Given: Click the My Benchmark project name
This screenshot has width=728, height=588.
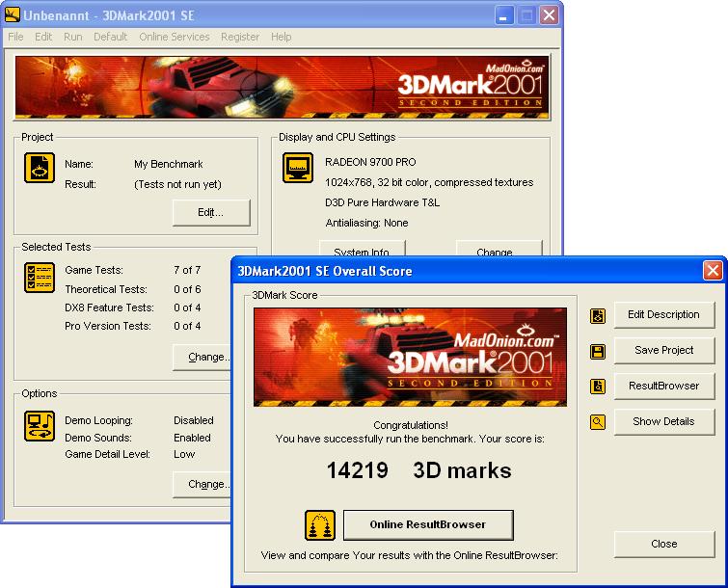Looking at the screenshot, I should click(168, 164).
